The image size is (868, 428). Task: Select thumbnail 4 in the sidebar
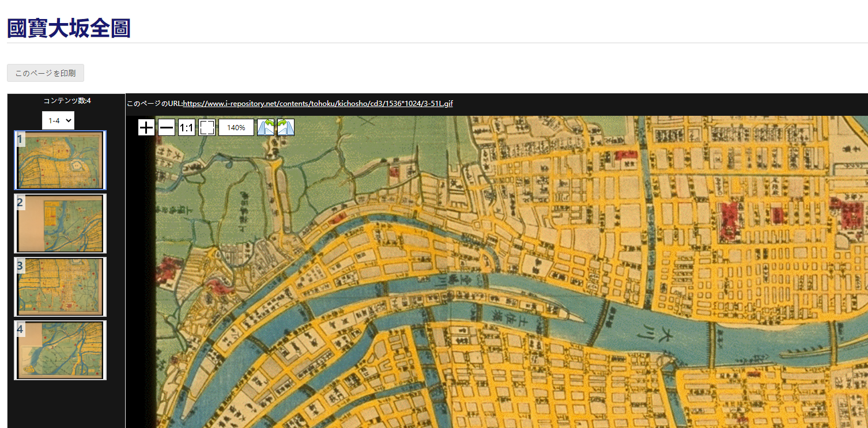(61, 350)
